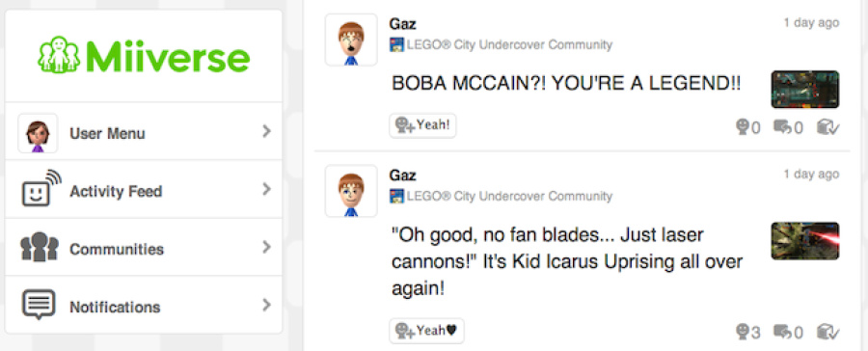The image size is (868, 351).
Task: Toggle Yeah! on the BOBA MCCAIN post
Action: (x=422, y=125)
